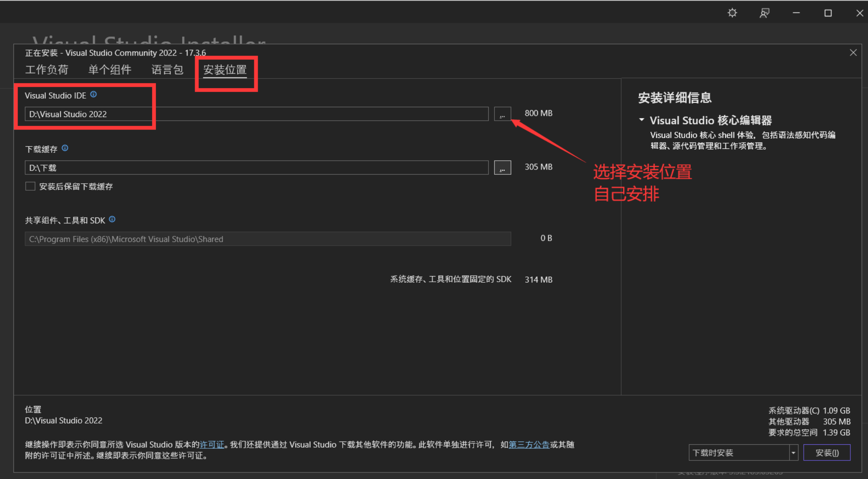The image size is (868, 479).
Task: Click the 位置 D:\Visual Studio 2022 summary
Action: tap(63, 415)
